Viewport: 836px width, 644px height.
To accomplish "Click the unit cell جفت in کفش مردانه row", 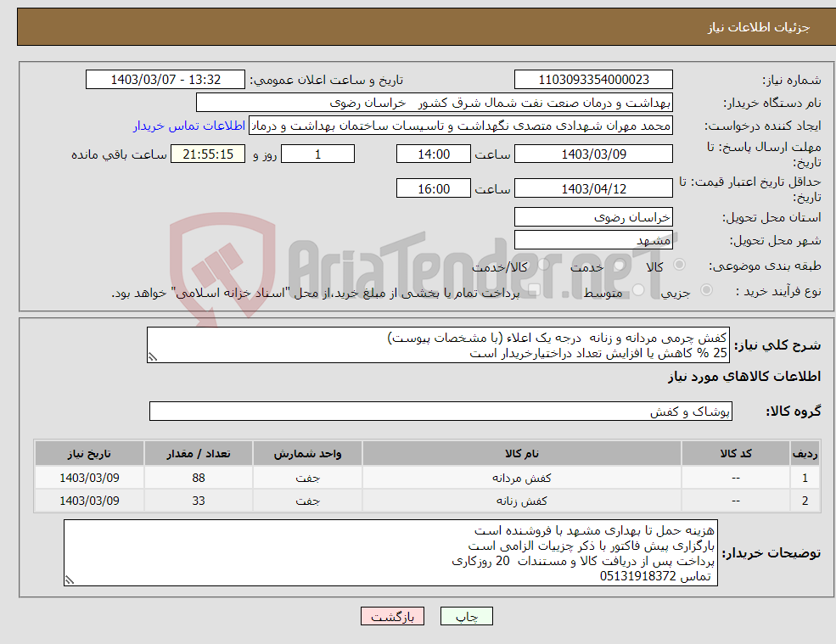I will [x=307, y=478].
